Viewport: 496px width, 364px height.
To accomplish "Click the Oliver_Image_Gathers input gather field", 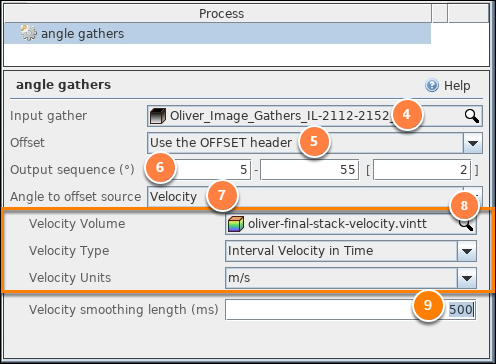I will click(315, 116).
